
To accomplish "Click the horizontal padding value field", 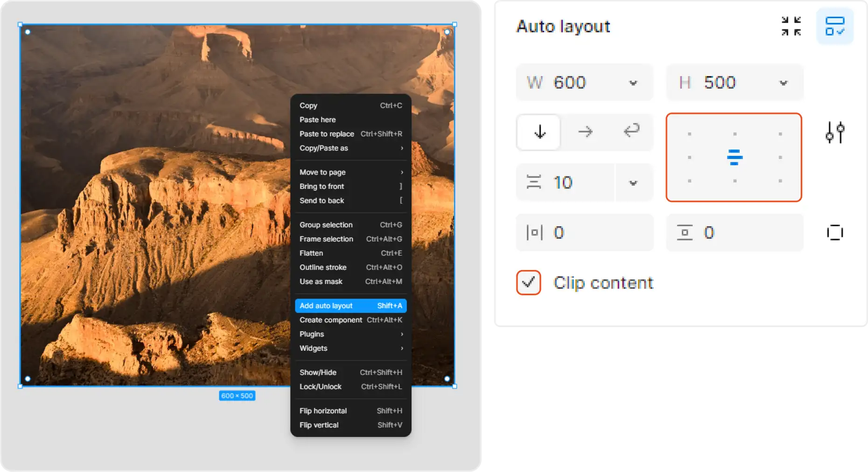I will 585,232.
